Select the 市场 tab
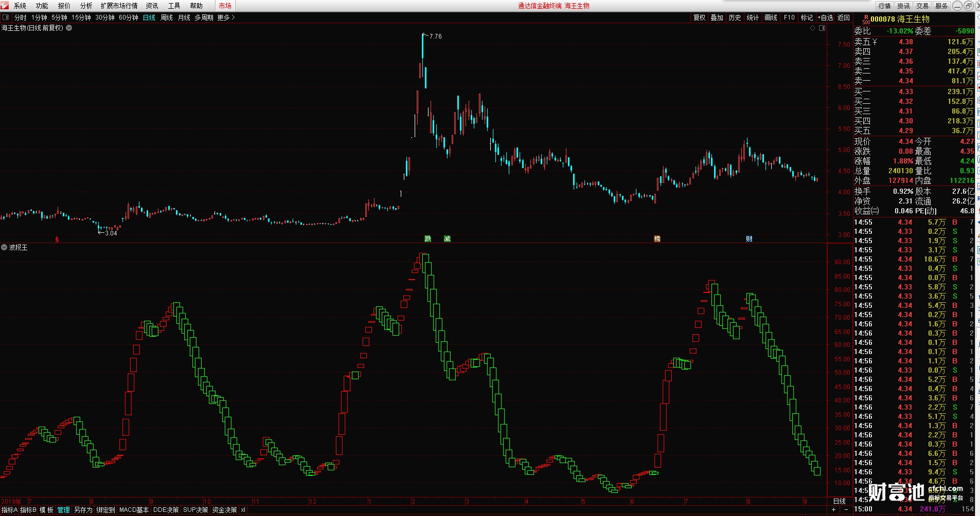 pos(225,6)
